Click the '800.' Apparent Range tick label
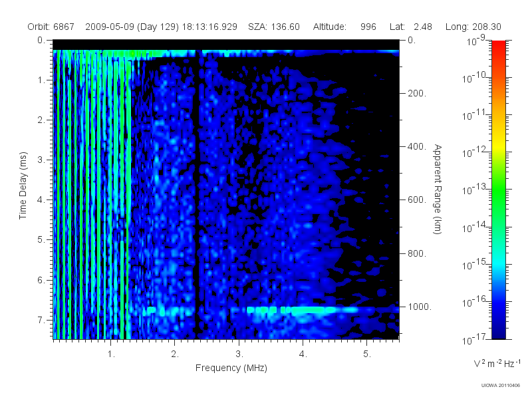This screenshot has width=532, height=399. tap(417, 253)
